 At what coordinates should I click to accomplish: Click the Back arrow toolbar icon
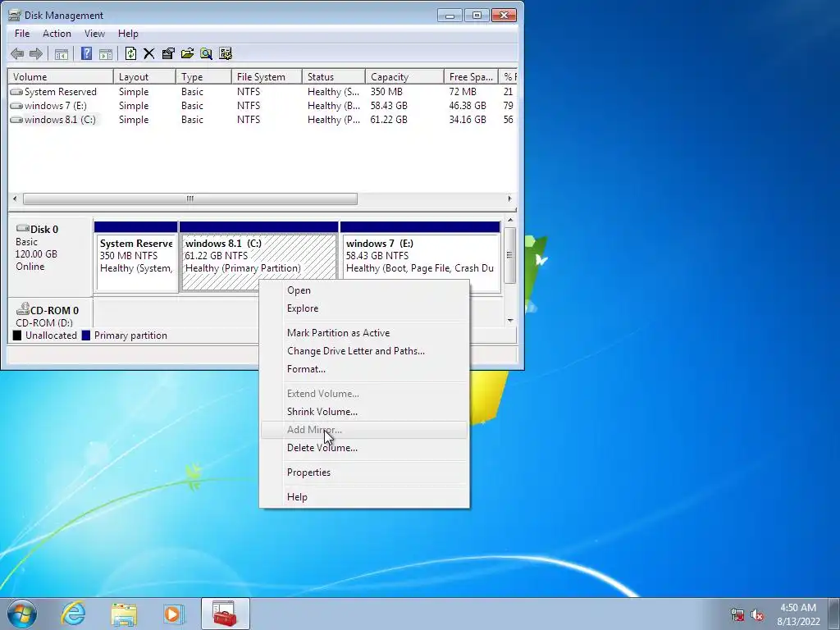coord(17,53)
